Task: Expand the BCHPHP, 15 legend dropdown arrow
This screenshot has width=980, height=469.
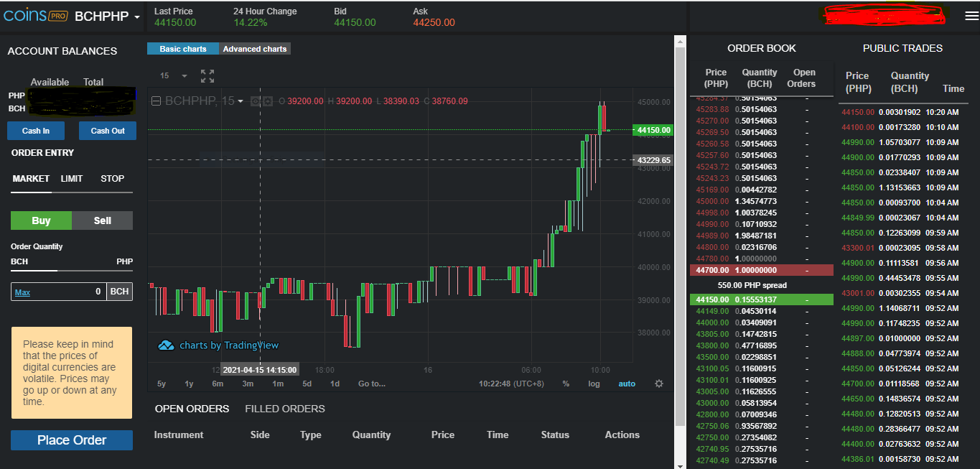Action: point(241,101)
